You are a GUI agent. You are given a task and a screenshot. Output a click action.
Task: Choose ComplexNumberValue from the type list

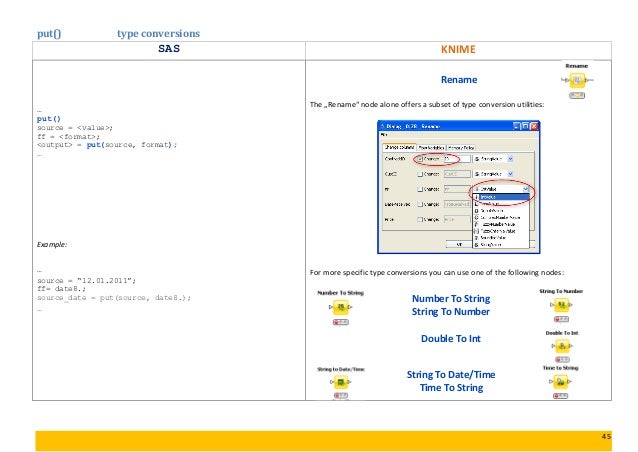pos(501,218)
